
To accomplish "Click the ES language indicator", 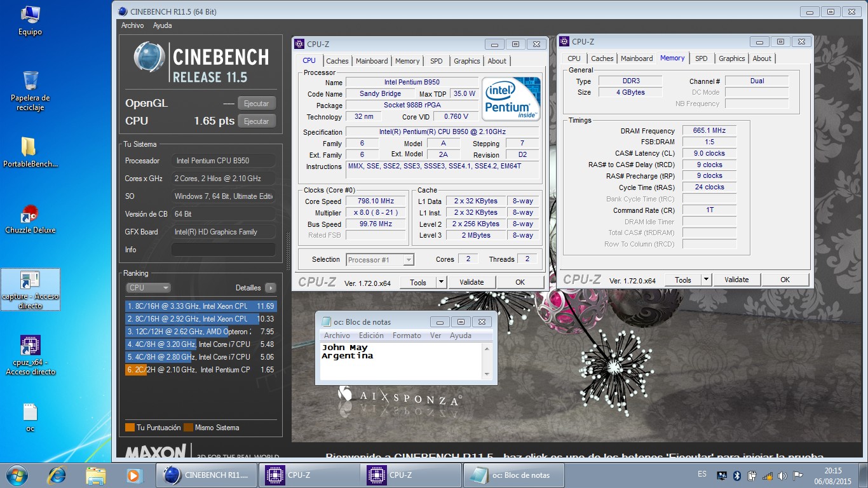I will pyautogui.click(x=702, y=475).
